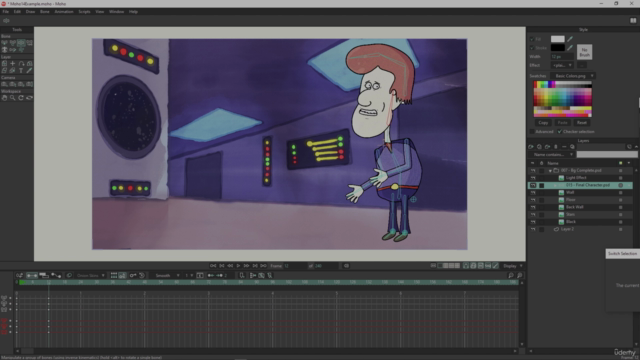Hide the Floor layer
640x360 pixels.
[x=533, y=200]
